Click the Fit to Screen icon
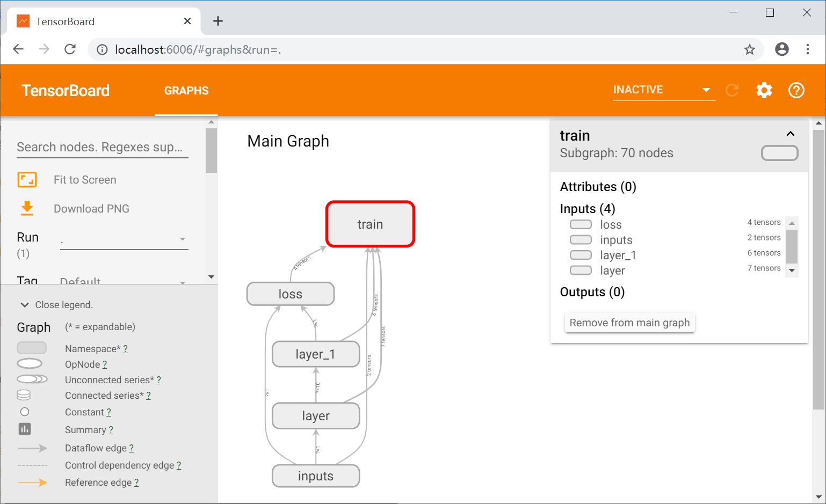 27,179
